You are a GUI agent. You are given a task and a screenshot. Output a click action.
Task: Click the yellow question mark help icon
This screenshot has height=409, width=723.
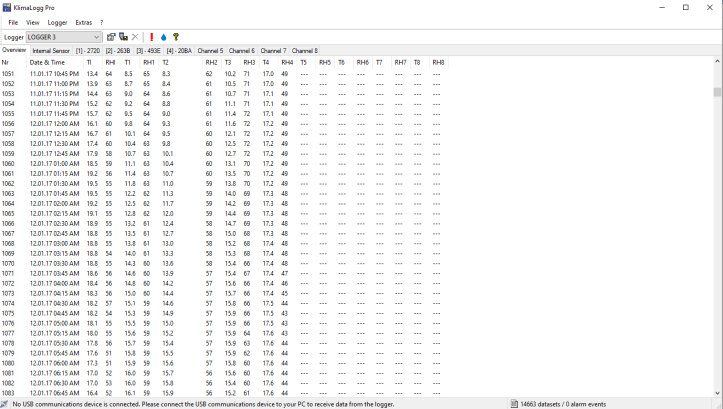176,37
